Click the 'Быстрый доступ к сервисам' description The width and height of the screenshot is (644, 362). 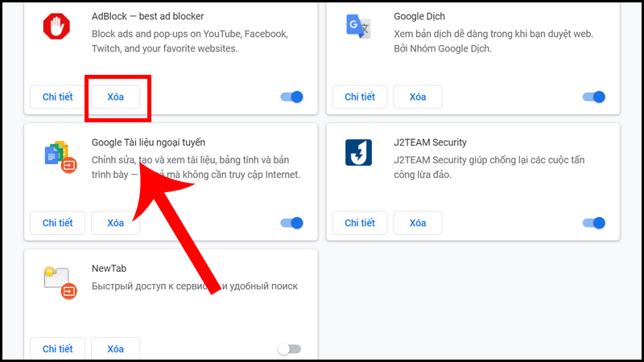[195, 286]
